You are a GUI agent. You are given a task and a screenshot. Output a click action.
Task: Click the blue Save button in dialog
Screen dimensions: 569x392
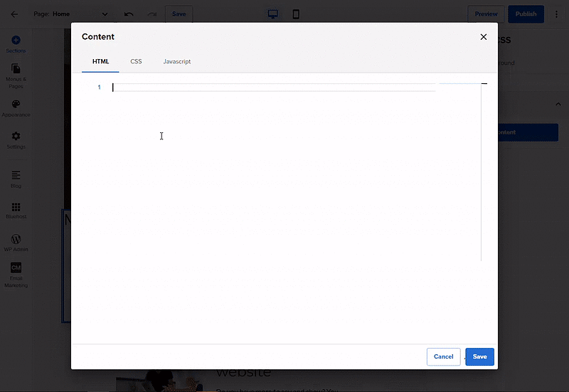pos(479,356)
